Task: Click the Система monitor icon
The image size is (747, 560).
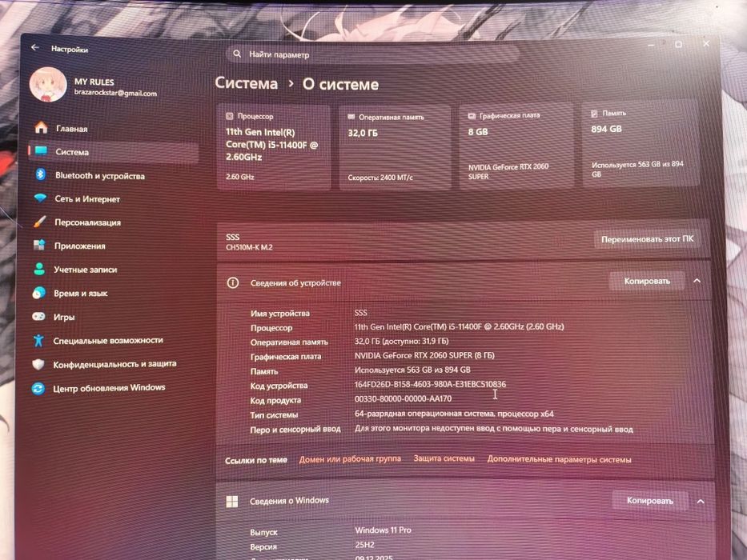Action: (x=41, y=151)
